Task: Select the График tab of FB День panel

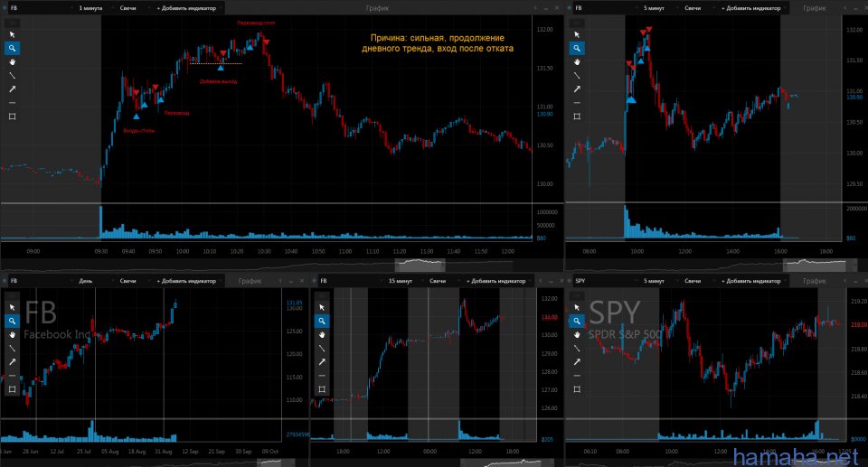Action: [250, 281]
